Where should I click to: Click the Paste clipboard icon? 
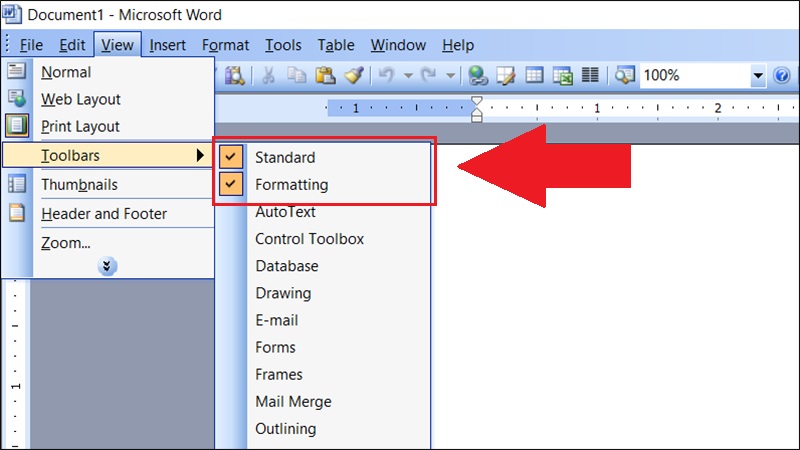click(325, 76)
